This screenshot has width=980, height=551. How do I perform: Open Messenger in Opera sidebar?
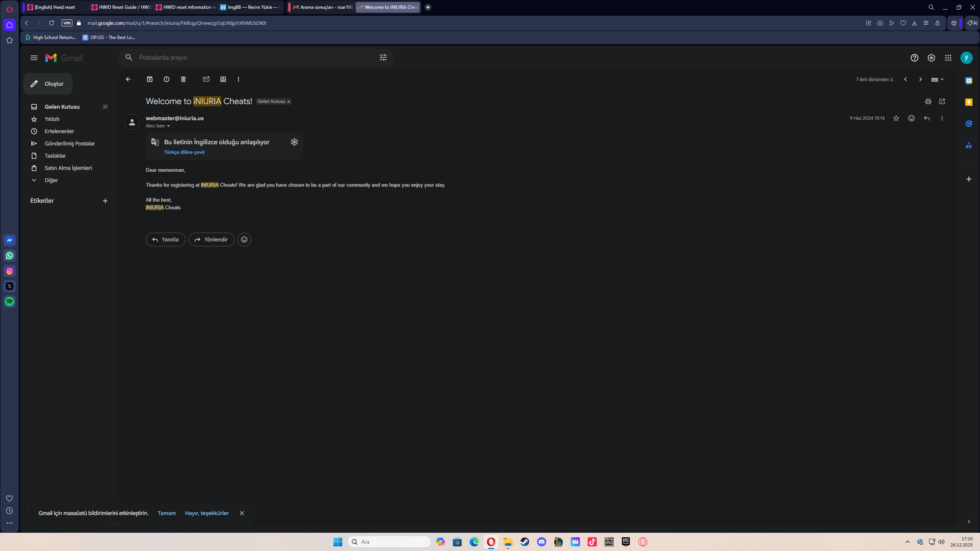[10, 240]
